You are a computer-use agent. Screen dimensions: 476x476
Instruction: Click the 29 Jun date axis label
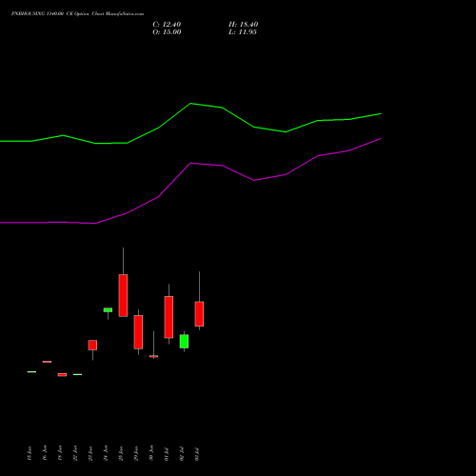(x=136, y=453)
